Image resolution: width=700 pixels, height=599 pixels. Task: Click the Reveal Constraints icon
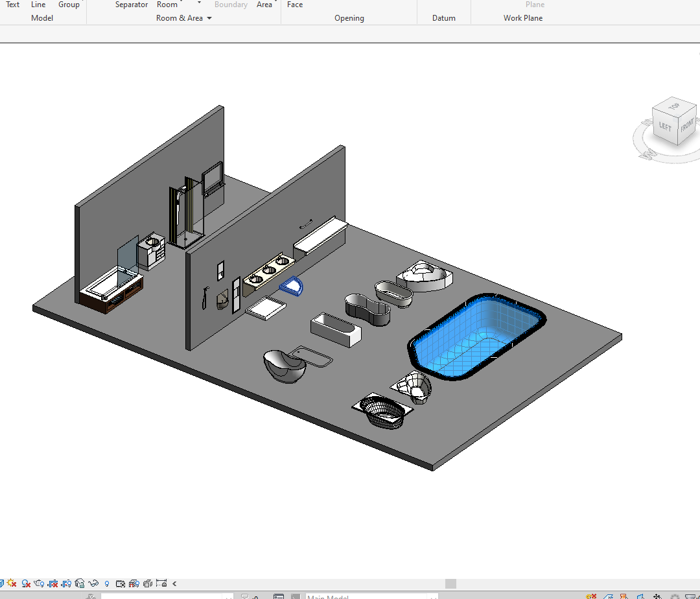click(x=161, y=583)
